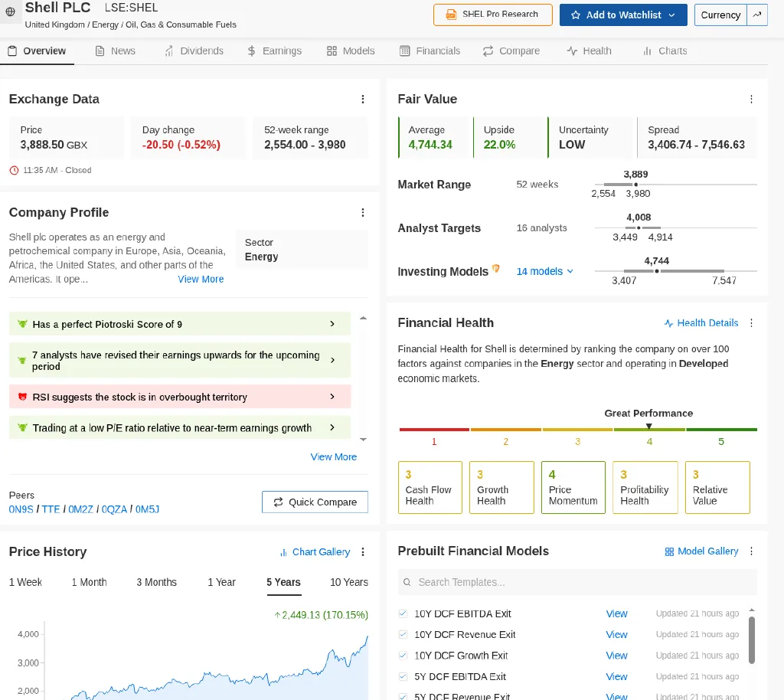The width and height of the screenshot is (784, 700).
Task: Open the Compare tab
Action: 511,51
